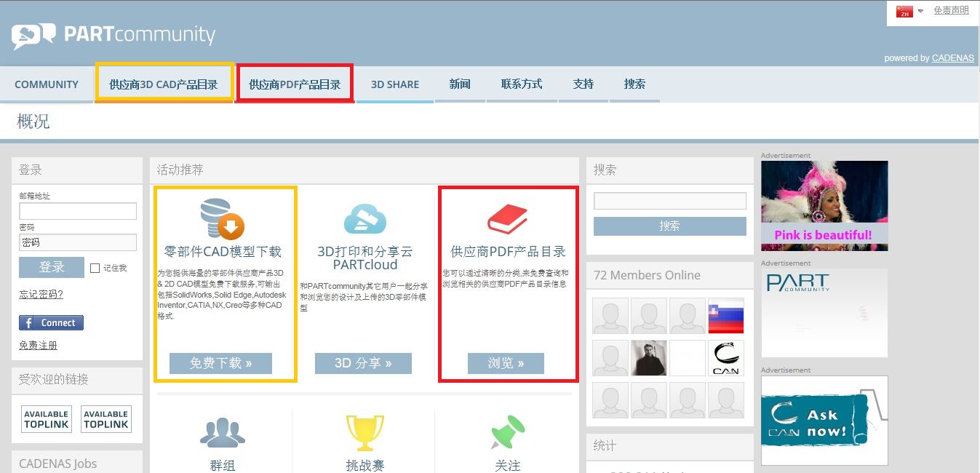Click the Facebook Connect button
The height and width of the screenshot is (473, 980).
point(51,322)
